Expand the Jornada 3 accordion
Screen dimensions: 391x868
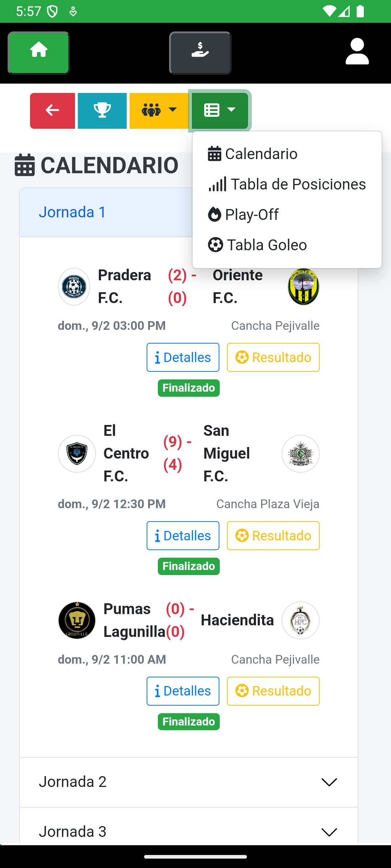pyautogui.click(x=189, y=831)
